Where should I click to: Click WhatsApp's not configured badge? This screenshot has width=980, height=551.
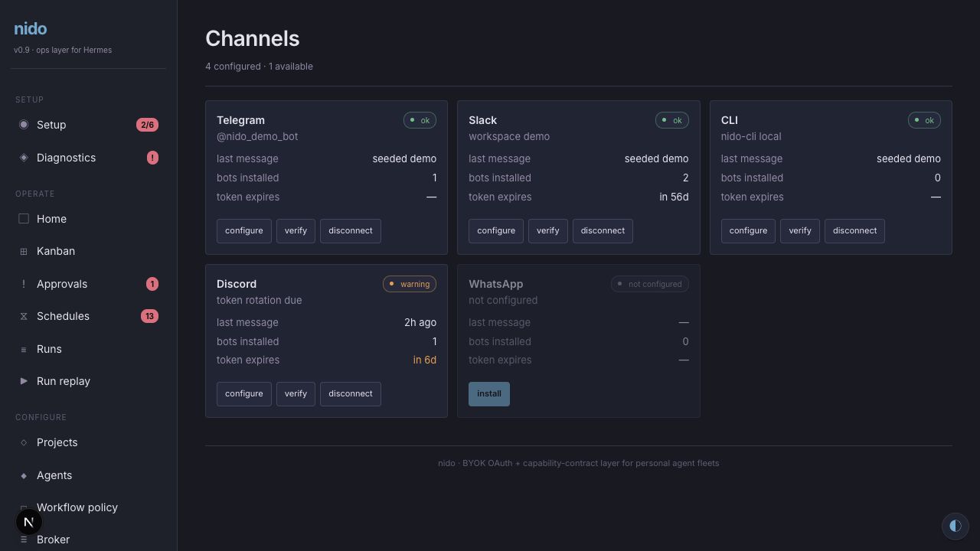[x=650, y=284]
